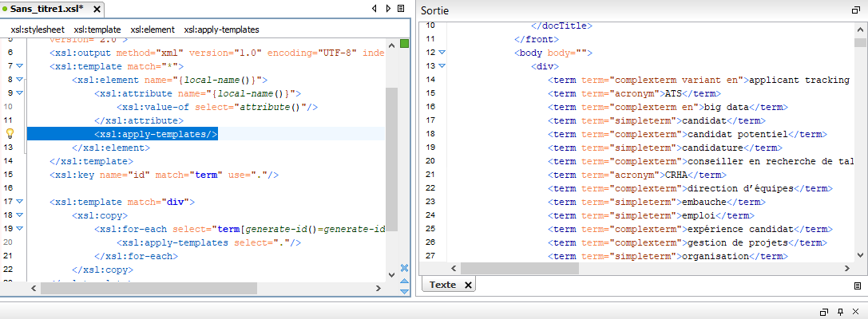868x319 pixels.
Task: Close the bottom panel
Action: tap(856, 312)
